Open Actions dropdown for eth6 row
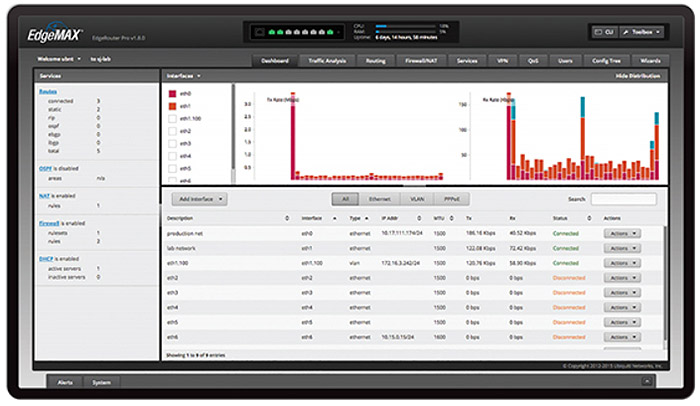Viewport: 700px width, 406px height. [622, 337]
